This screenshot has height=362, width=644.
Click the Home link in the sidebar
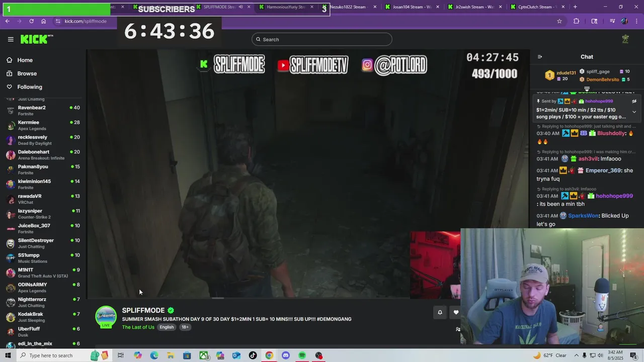25,60
